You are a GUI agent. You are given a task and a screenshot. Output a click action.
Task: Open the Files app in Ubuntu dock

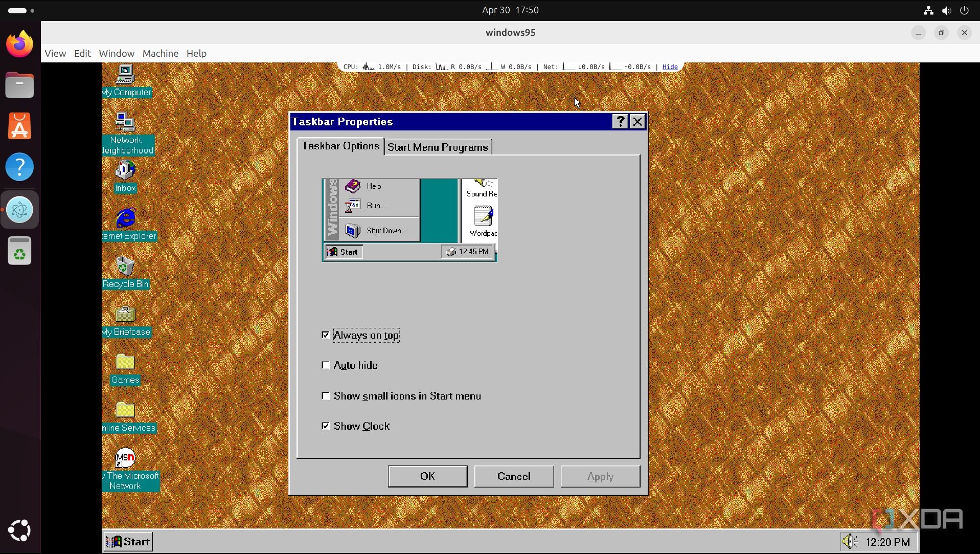click(19, 85)
